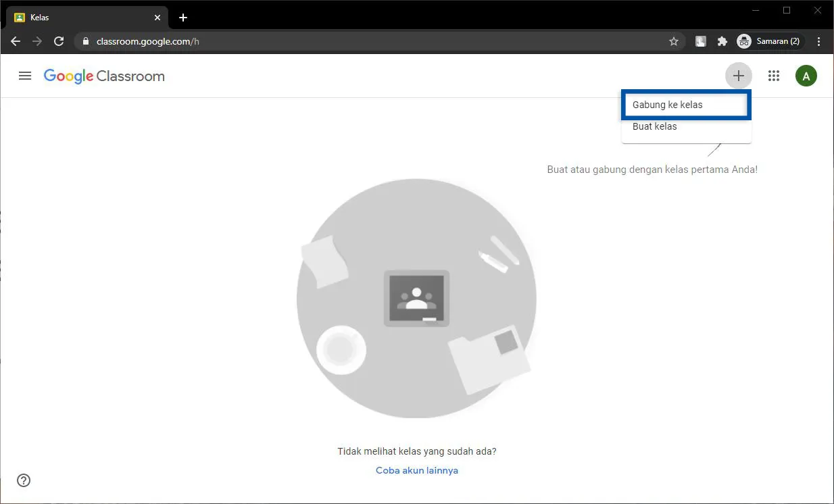Click the plus icon to create or join class
Viewport: 834px width, 504px height.
739,76
